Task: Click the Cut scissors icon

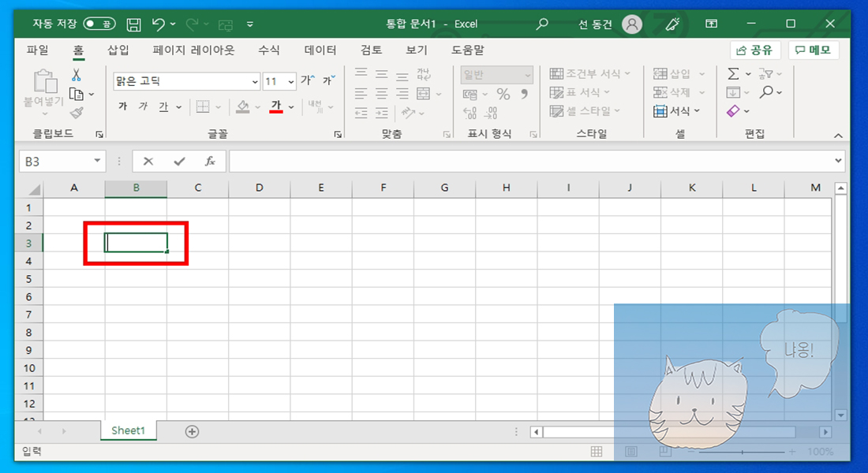Action: (x=77, y=75)
